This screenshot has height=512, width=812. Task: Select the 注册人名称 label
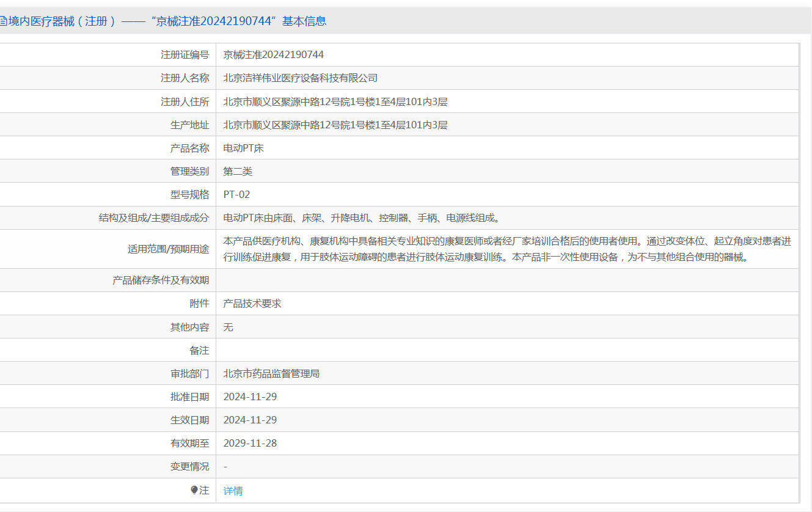click(x=185, y=78)
